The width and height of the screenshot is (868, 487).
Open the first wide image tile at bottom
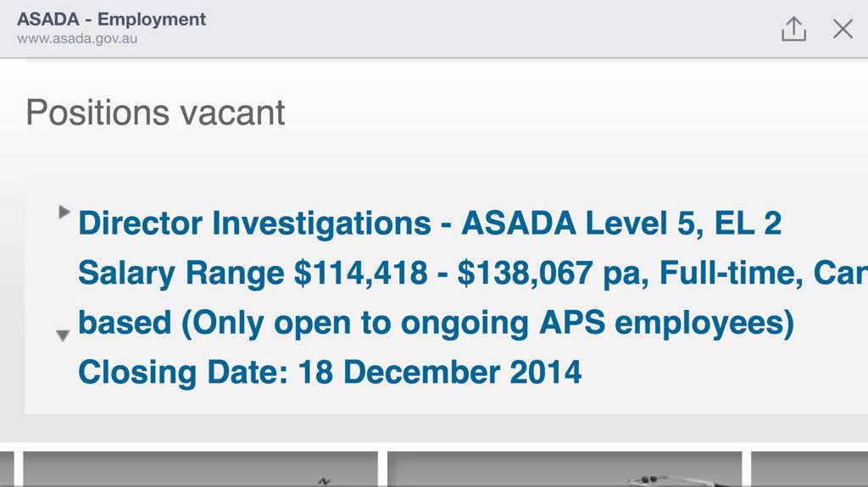click(200, 469)
